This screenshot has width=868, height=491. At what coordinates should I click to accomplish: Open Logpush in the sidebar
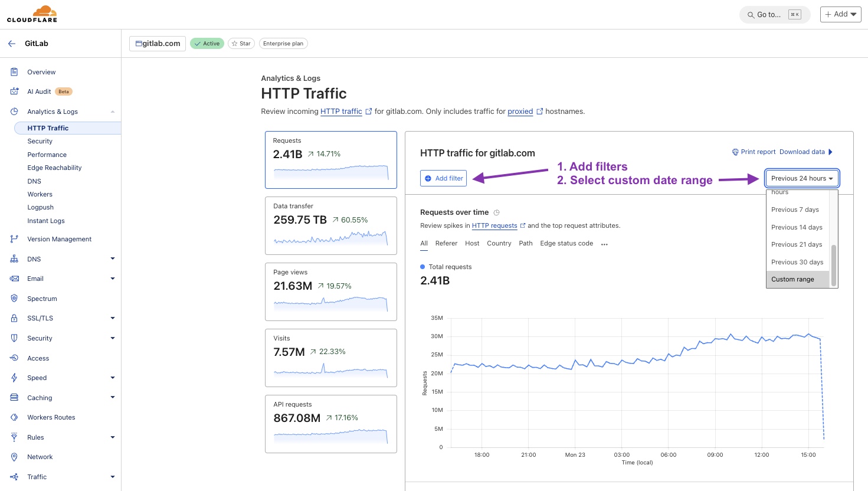(x=41, y=207)
